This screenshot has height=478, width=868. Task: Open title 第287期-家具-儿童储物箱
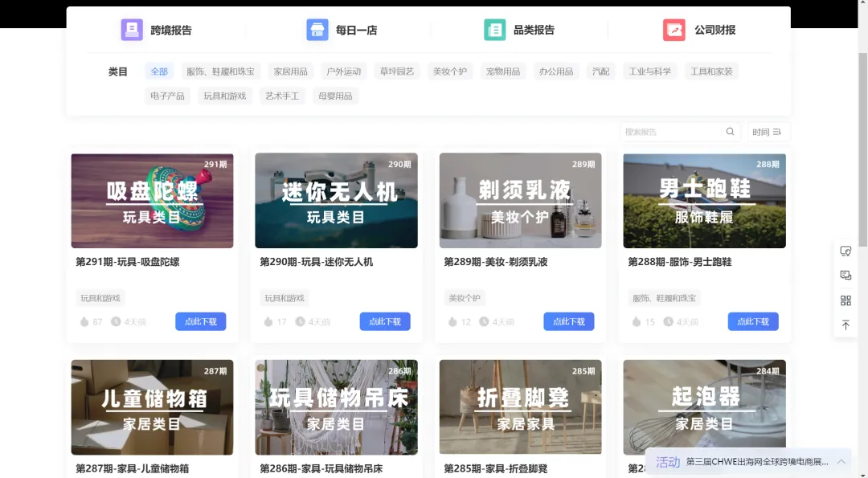pyautogui.click(x=133, y=468)
